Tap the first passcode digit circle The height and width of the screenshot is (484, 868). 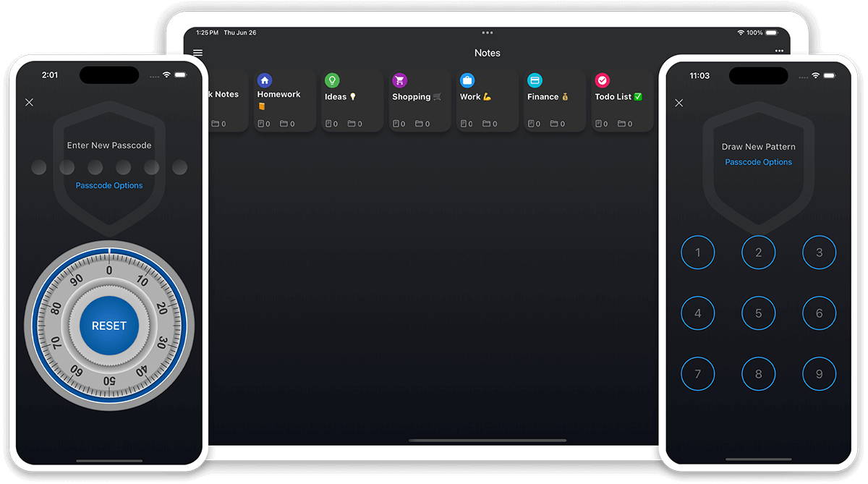39,168
